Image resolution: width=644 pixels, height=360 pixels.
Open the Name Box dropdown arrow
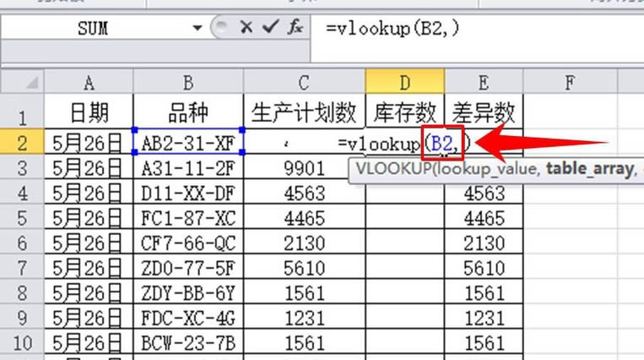pos(198,28)
